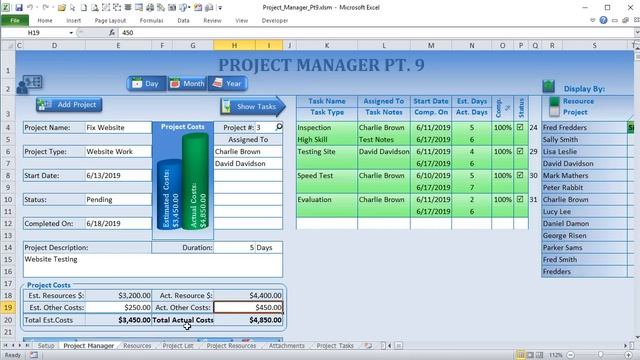This screenshot has height=360, width=640.
Task: Click the Save icon in quick access toolbar
Action: (19, 7)
